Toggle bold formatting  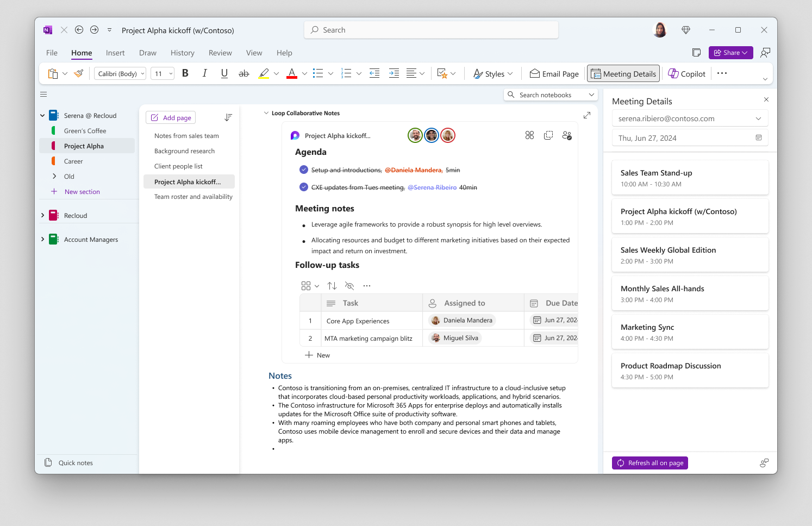[185, 73]
